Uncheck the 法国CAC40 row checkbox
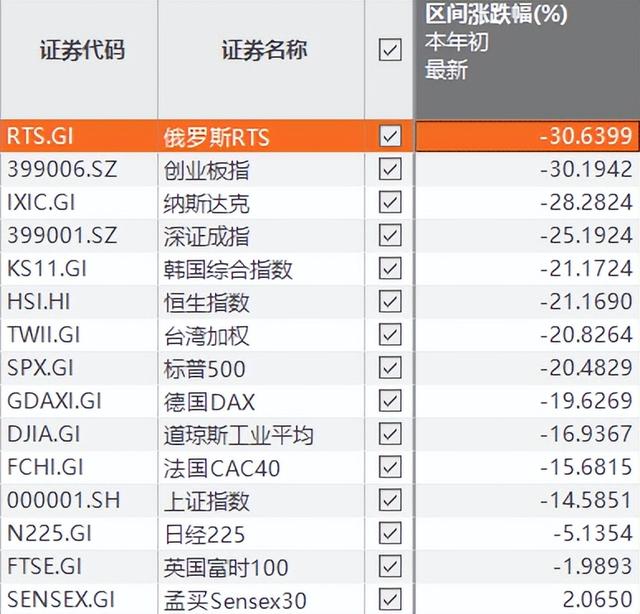 point(390,467)
